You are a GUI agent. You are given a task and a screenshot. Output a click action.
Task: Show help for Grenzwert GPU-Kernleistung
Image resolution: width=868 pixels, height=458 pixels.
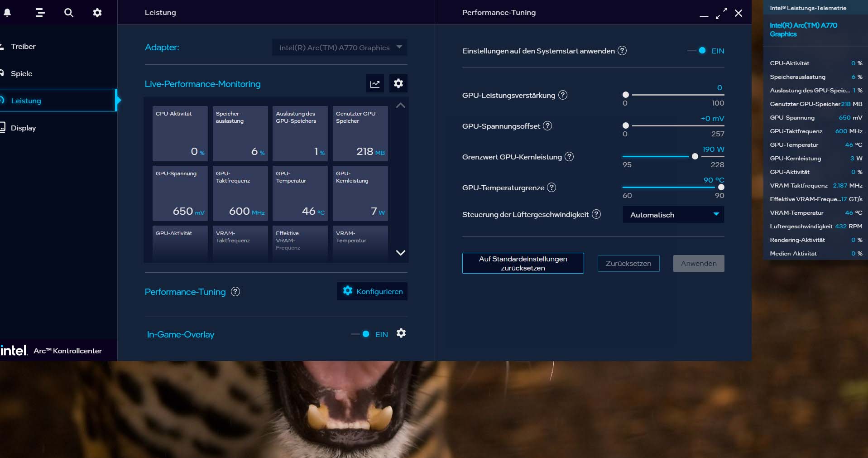(569, 157)
